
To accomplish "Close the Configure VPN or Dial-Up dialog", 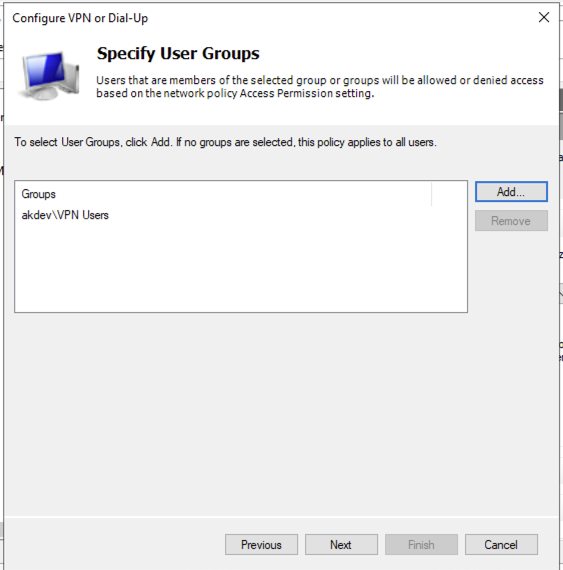I will click(x=544, y=17).
